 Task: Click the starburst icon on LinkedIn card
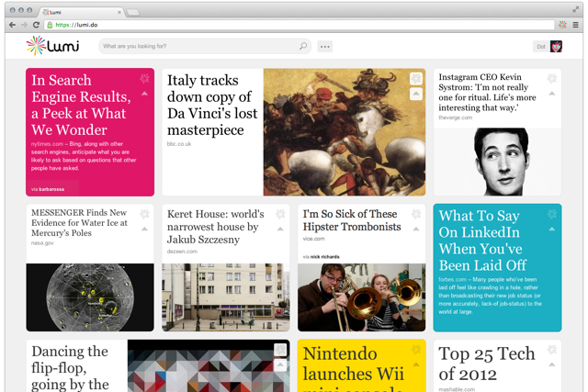tap(552, 215)
